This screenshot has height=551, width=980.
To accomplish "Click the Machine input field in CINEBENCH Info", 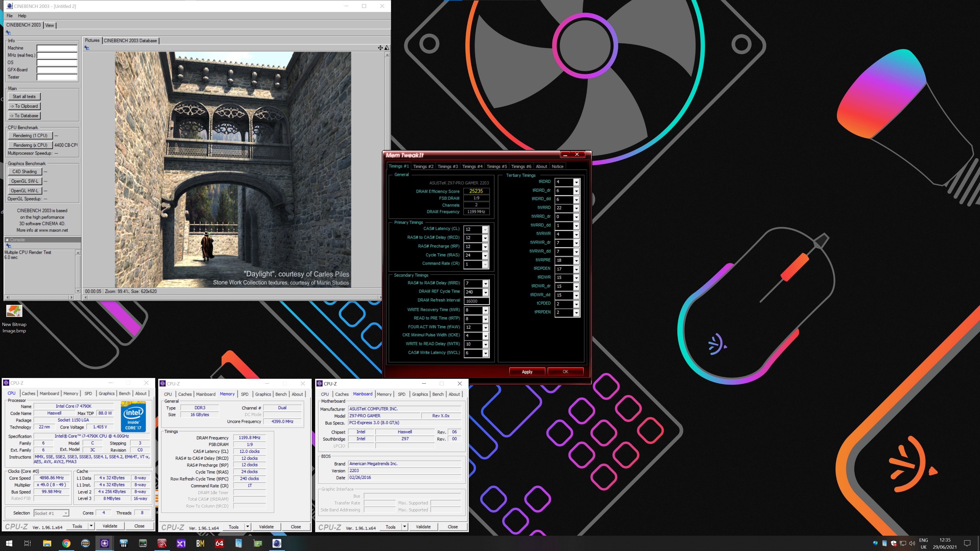I will click(x=57, y=48).
